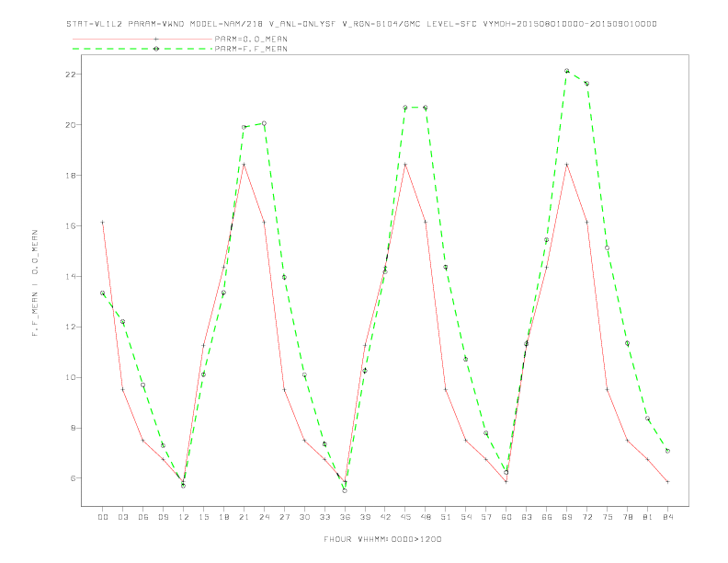Click x-axis tick label 03
The width and height of the screenshot is (728, 563).
[x=122, y=517]
